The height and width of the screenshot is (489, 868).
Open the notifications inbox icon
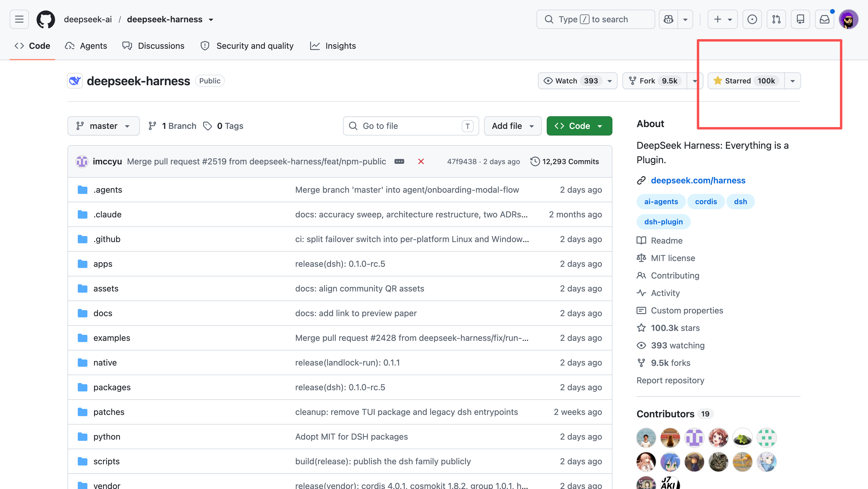[825, 19]
